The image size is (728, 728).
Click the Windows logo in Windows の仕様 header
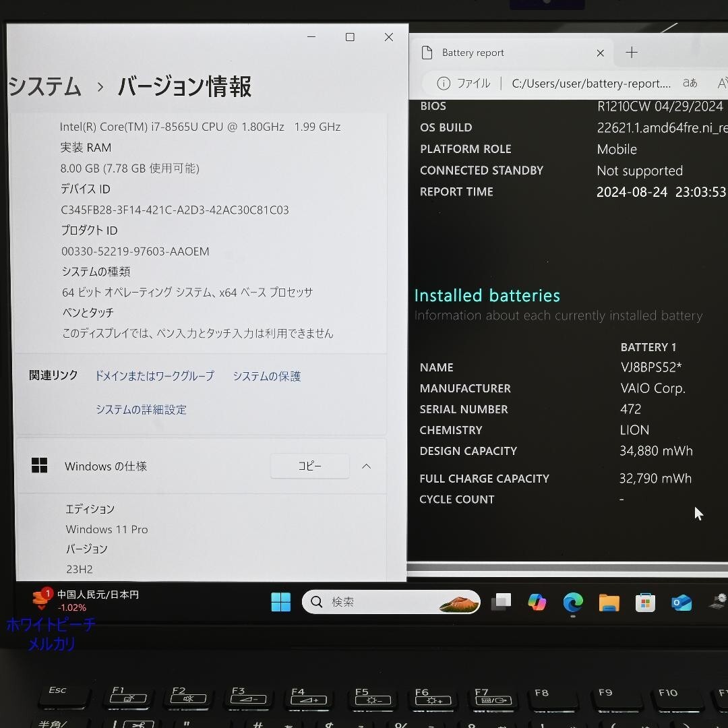coord(40,464)
